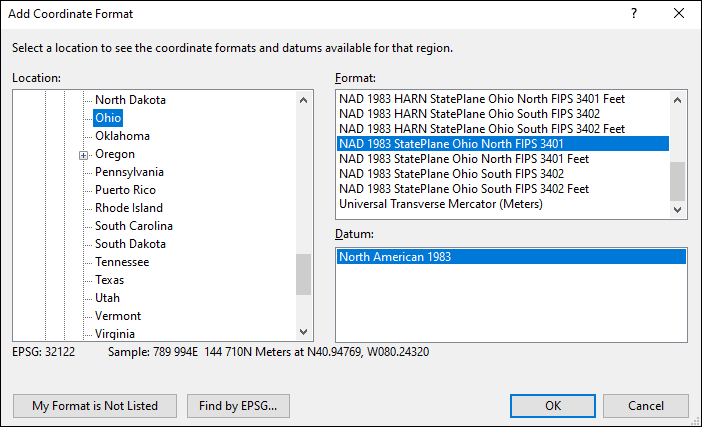Select Ohio in the Location tree
Image resolution: width=702 pixels, height=427 pixels.
[108, 118]
